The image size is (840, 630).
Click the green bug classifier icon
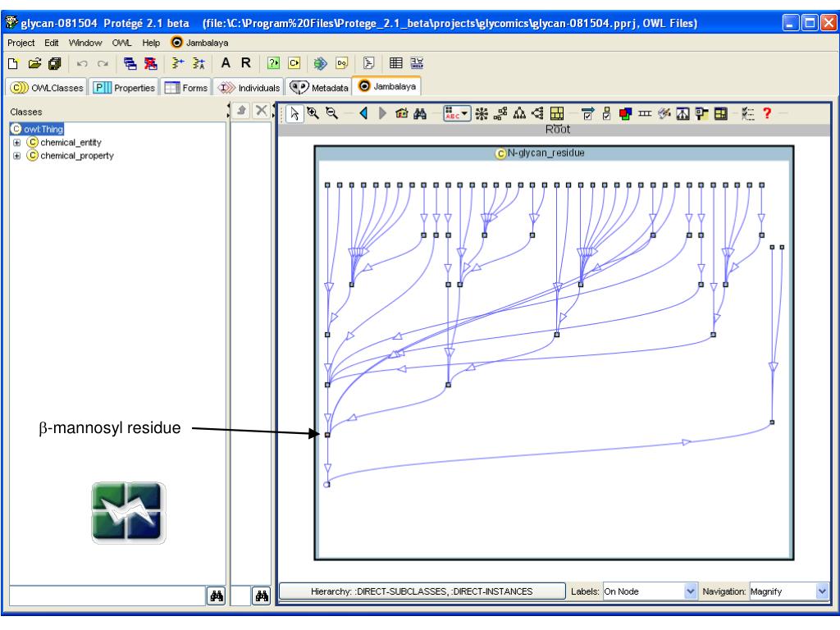[x=321, y=63]
